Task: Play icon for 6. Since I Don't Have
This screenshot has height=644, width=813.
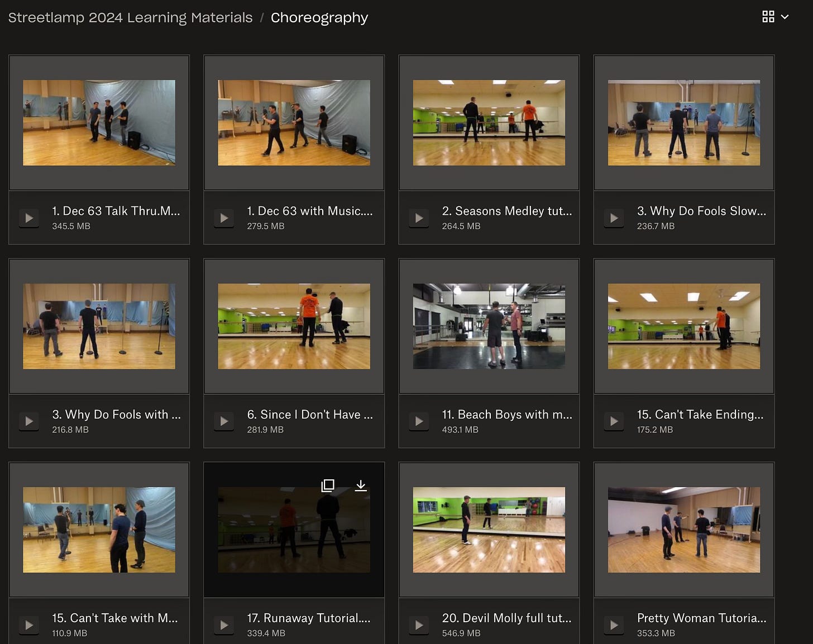Action: coord(224,421)
